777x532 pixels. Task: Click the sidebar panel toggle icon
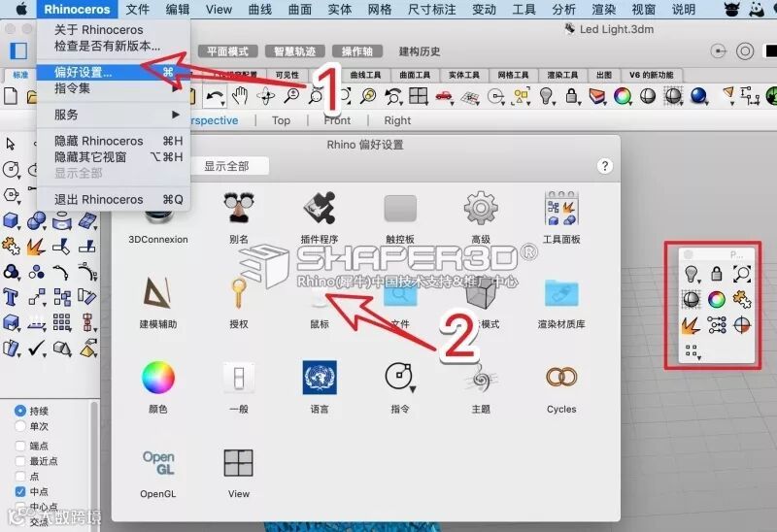18,50
